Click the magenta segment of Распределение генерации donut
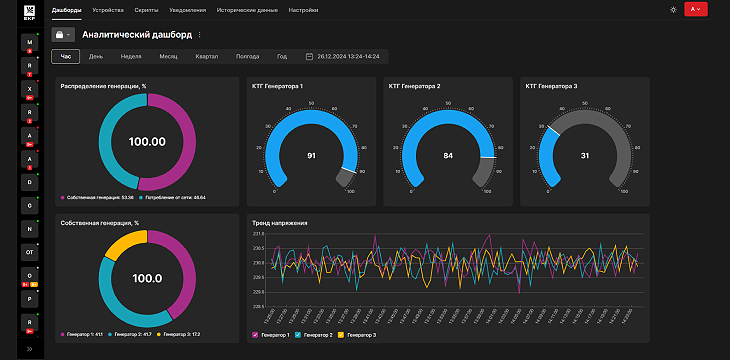Screen dimensions: 730x360 [189, 142]
